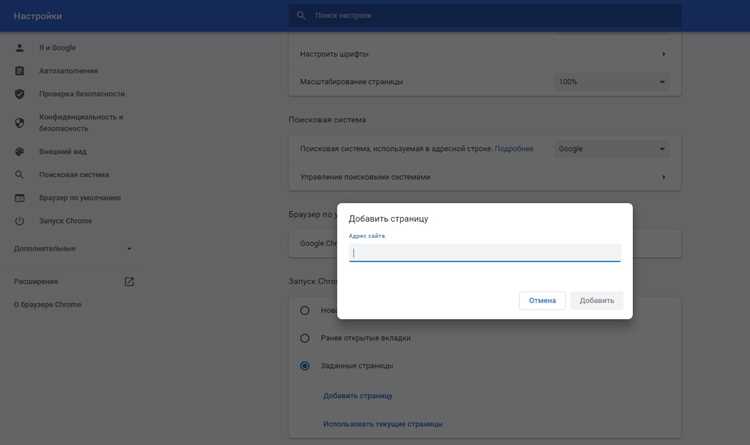Click external link icon next to Расширения
Screen dimensions: 750x445
click(x=129, y=281)
